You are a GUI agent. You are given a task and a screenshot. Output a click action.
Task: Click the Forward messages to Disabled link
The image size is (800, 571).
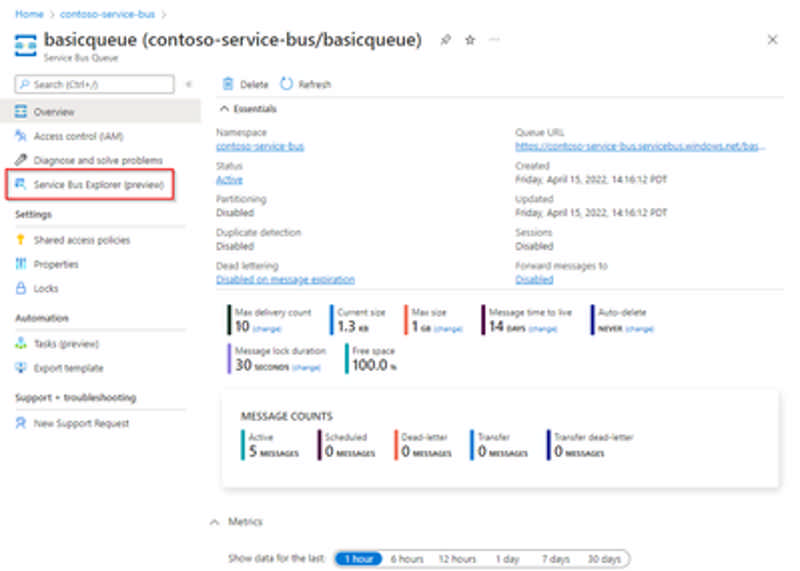click(x=534, y=280)
